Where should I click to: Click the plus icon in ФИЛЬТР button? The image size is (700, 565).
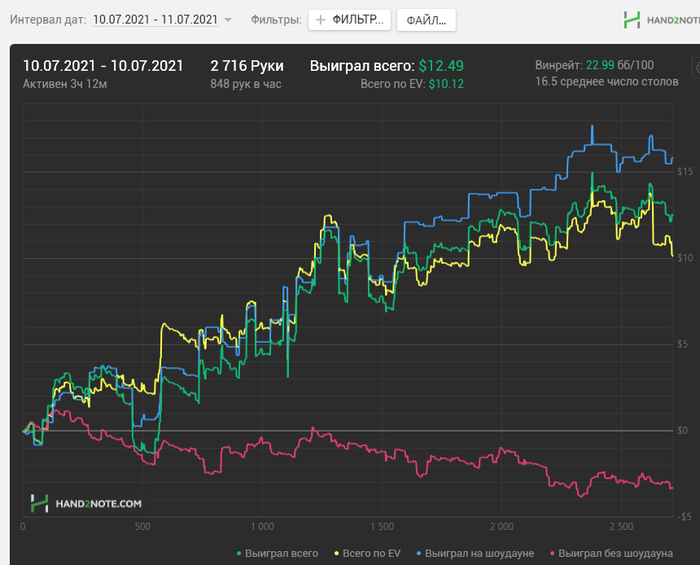point(321,20)
